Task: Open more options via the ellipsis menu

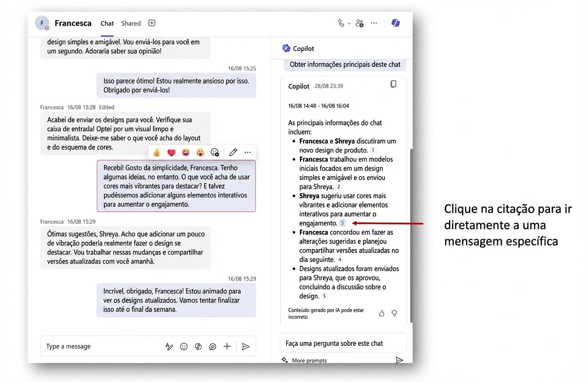Action: coord(373,22)
